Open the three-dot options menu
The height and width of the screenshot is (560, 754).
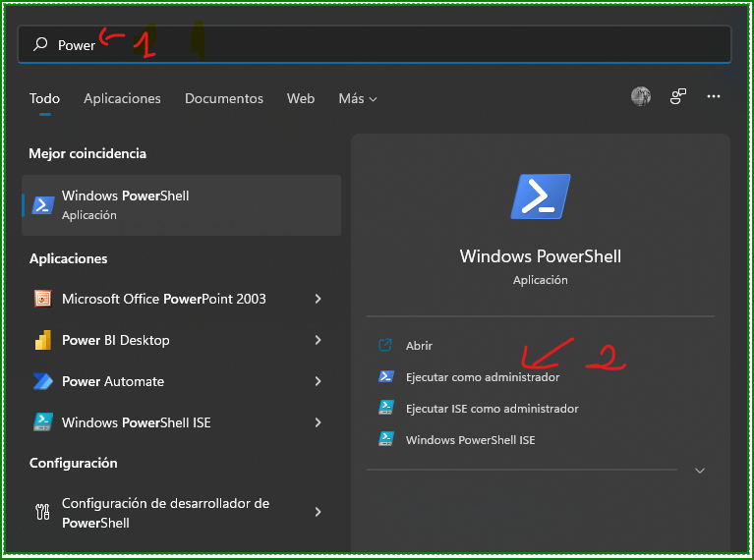click(714, 96)
